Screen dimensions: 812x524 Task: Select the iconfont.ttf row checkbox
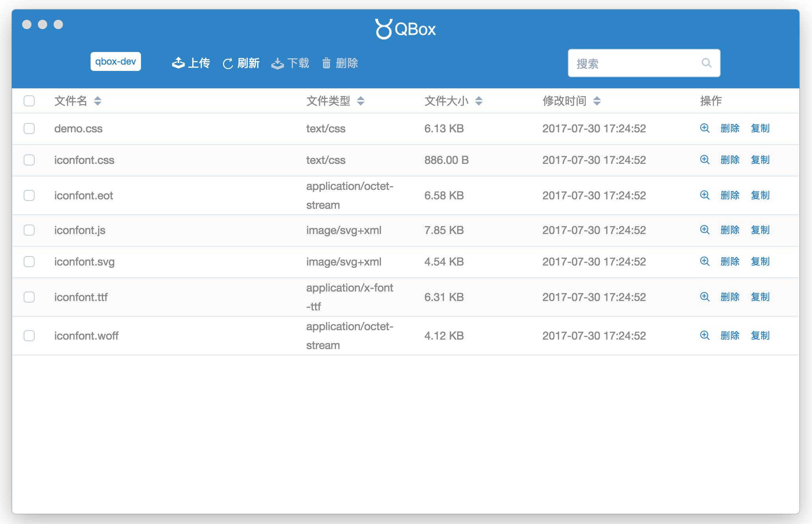click(29, 297)
